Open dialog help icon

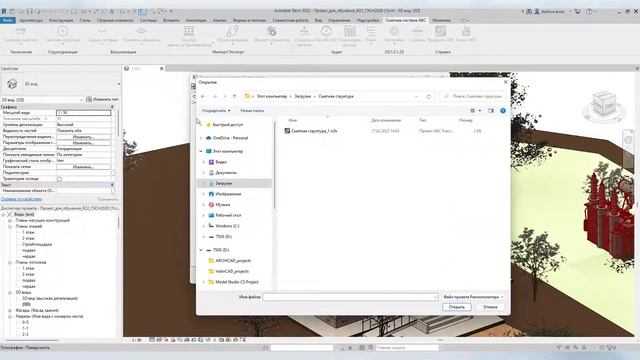[503, 111]
